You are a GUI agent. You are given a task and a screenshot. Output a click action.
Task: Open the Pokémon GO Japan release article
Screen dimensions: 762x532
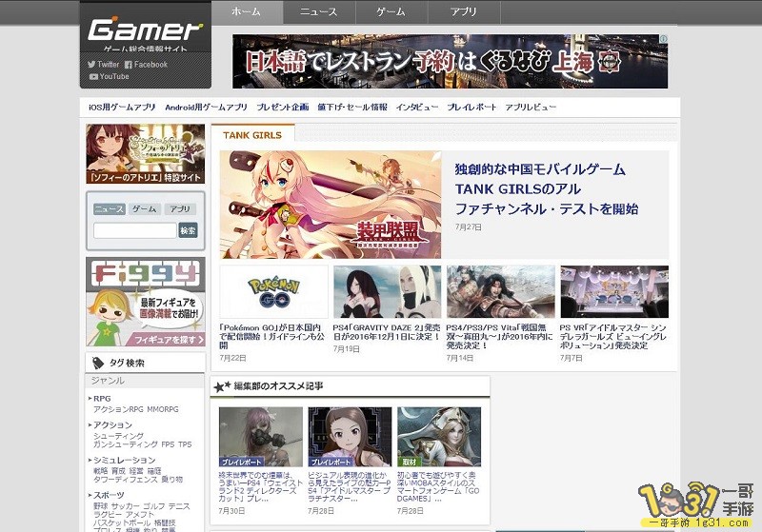pyautogui.click(x=272, y=336)
